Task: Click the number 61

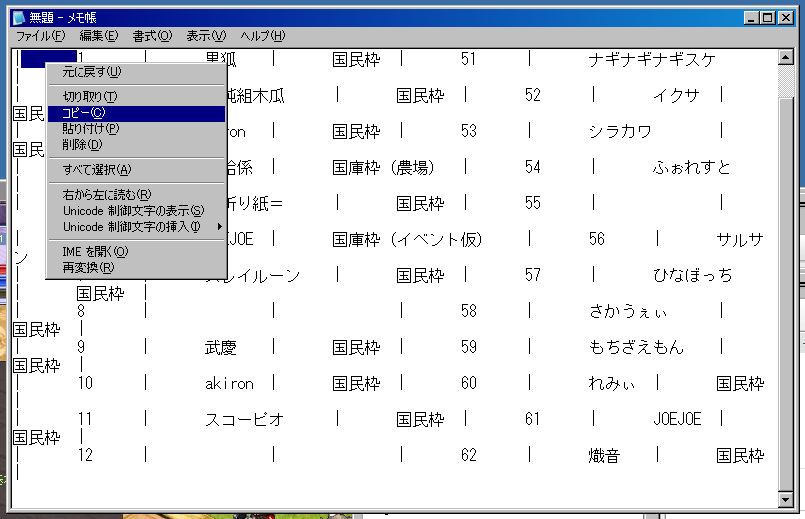Action: click(532, 419)
